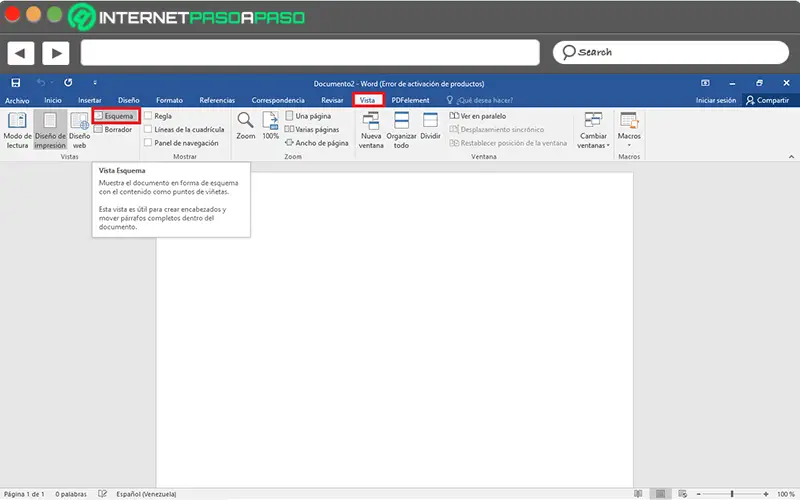Select print layout icon in status bar
This screenshot has height=500, width=800.
point(660,494)
